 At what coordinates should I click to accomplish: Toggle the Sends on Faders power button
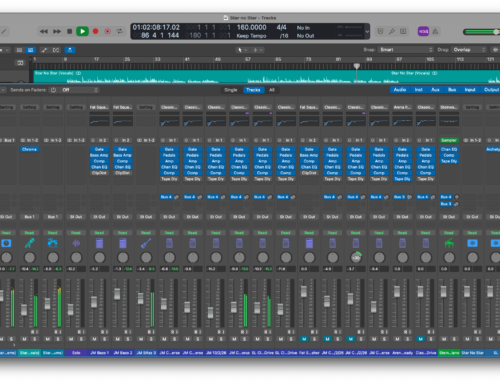click(53, 90)
